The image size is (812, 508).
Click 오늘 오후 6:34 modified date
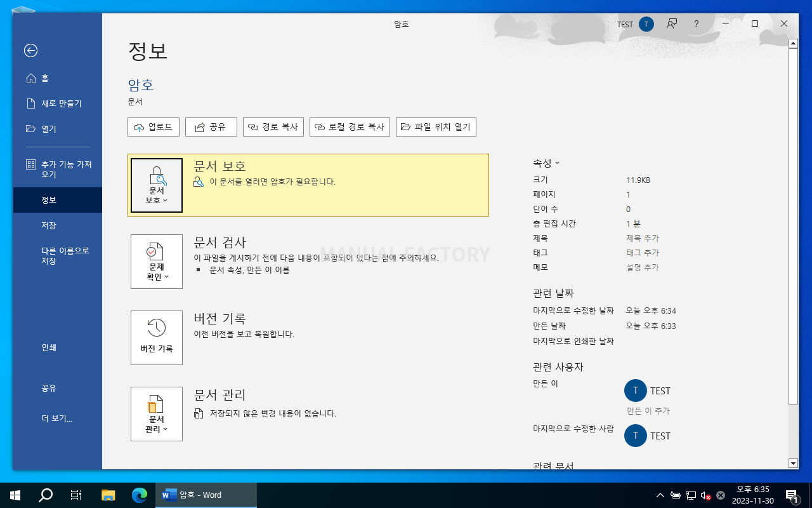point(651,311)
